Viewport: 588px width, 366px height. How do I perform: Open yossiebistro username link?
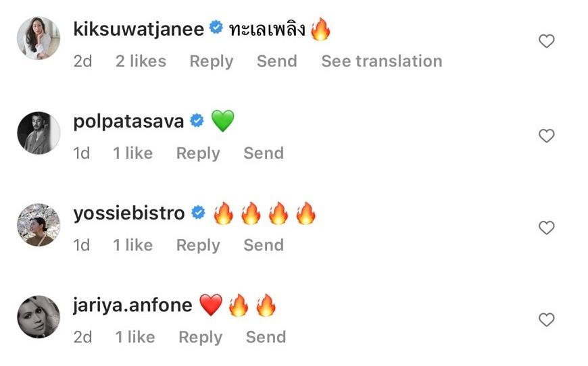129,213
